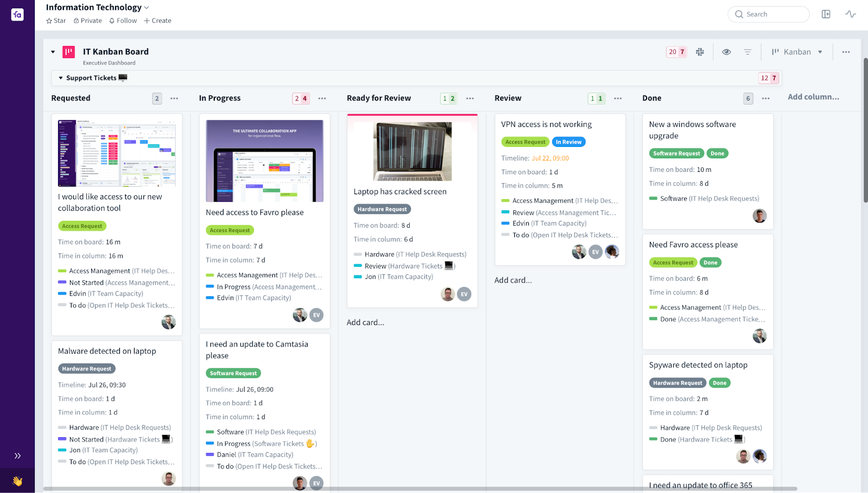This screenshot has width=868, height=493.
Task: Click the pink IT Kanban Board icon
Action: click(x=69, y=52)
